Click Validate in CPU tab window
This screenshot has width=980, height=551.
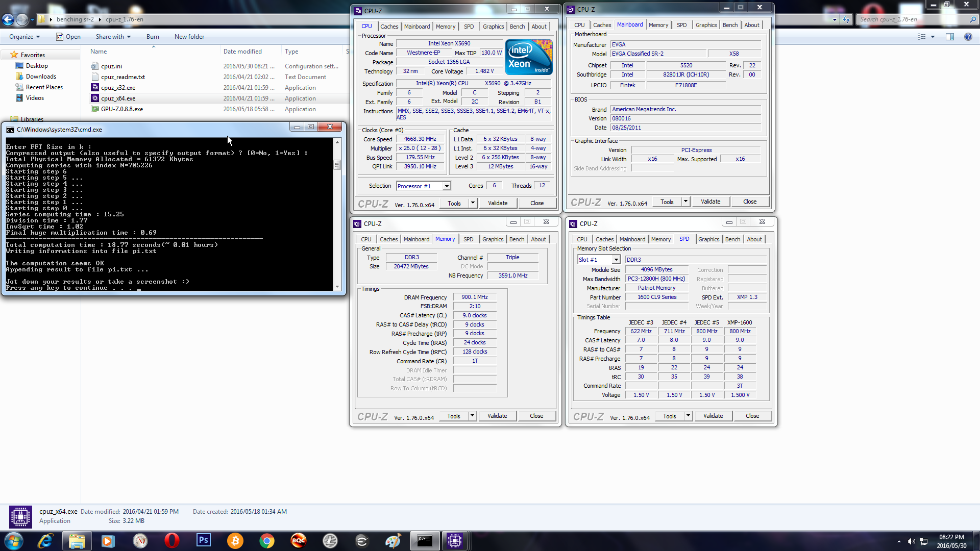[498, 203]
